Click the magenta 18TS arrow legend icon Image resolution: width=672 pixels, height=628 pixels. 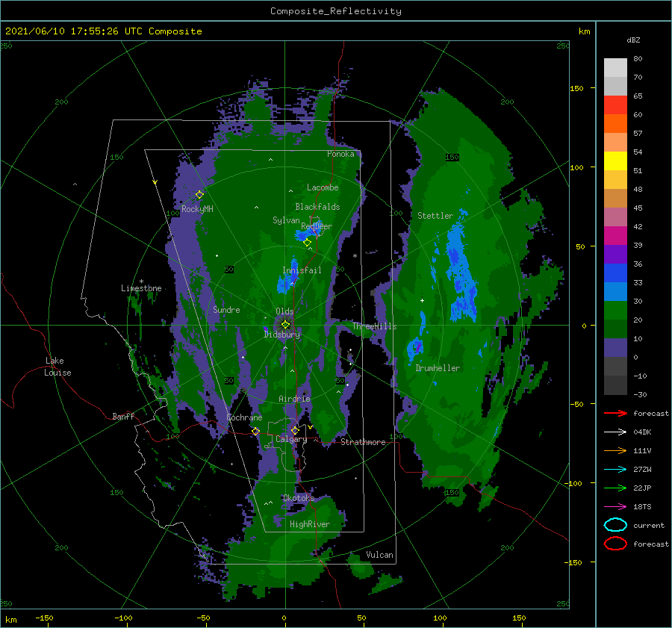click(x=615, y=507)
